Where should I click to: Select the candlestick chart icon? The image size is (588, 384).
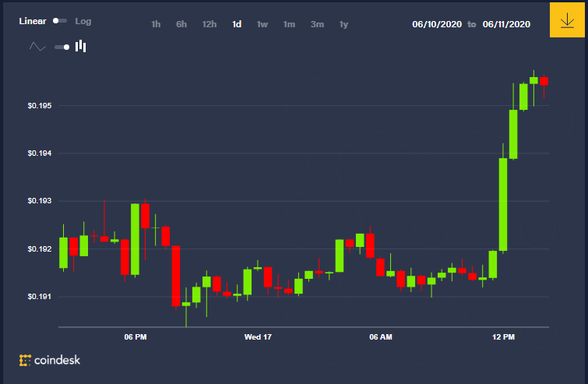tap(81, 46)
